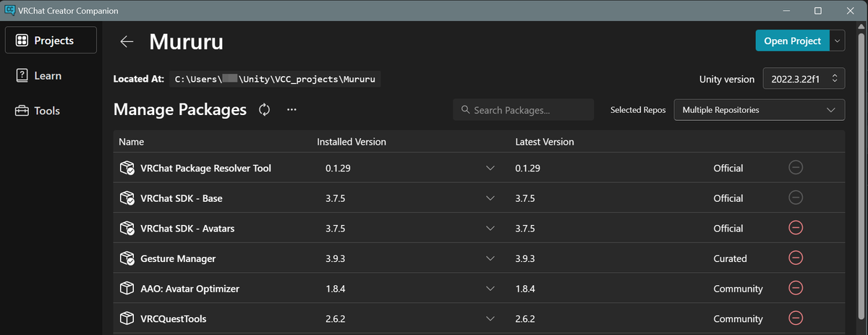Change installed version of VRCQuestTools
This screenshot has width=868, height=335.
(x=490, y=318)
